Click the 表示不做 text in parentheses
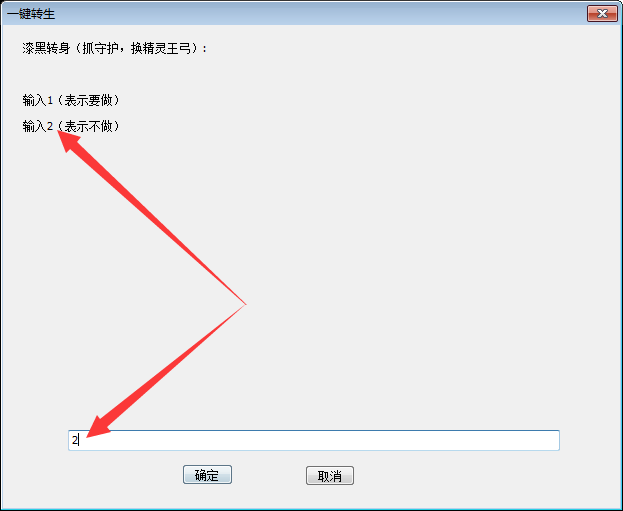 coord(88,126)
